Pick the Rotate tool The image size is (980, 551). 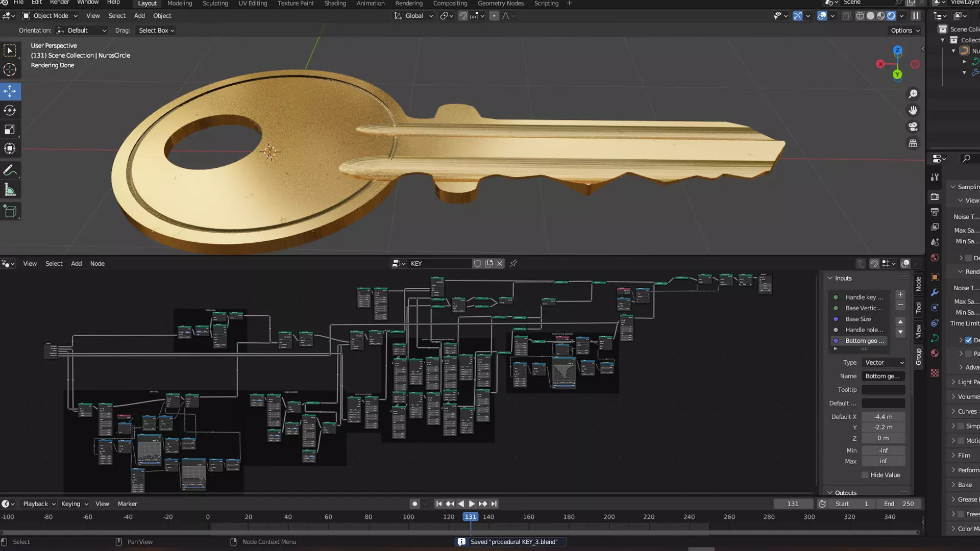click(10, 110)
